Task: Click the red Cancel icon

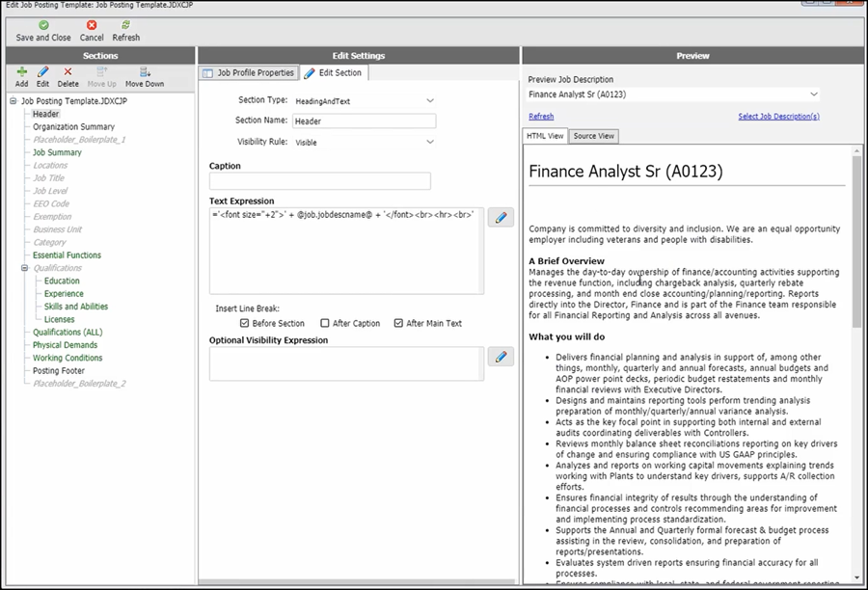Action: coord(92,25)
